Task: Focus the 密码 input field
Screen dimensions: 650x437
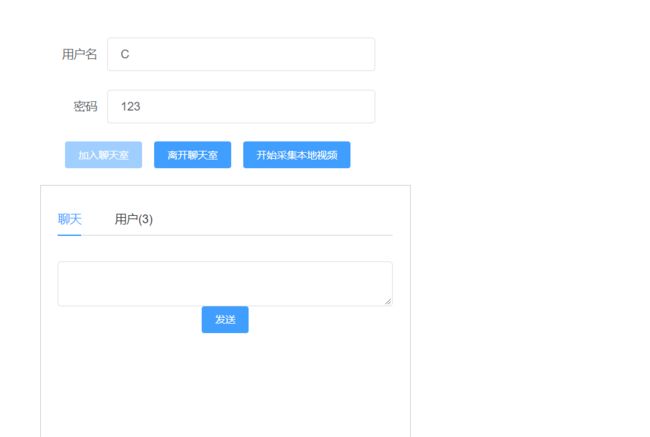Action: [241, 107]
